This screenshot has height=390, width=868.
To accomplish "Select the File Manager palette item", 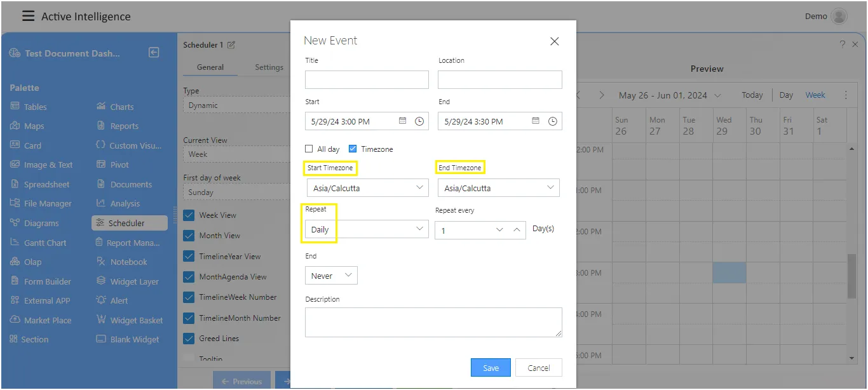I will tap(41, 203).
